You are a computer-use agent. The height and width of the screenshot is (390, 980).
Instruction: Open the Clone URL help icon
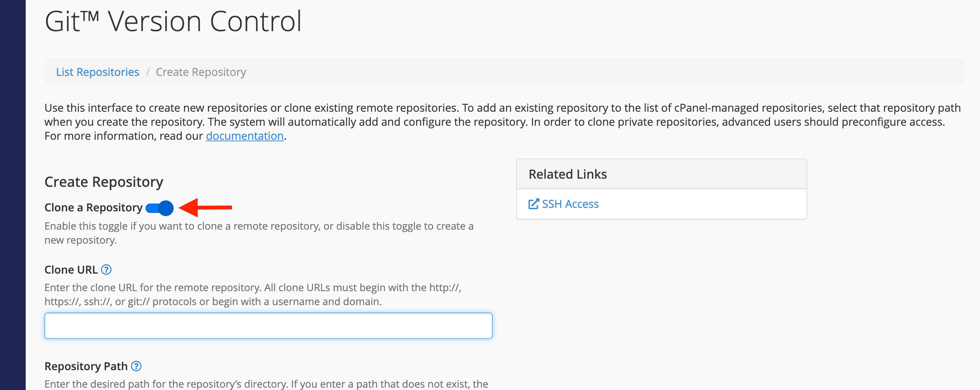tap(106, 269)
